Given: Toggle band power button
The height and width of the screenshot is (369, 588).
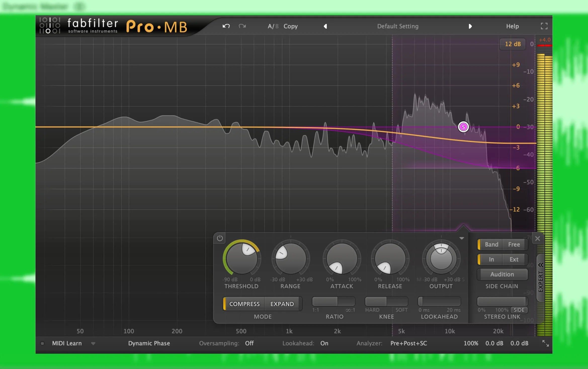Looking at the screenshot, I should pos(220,238).
